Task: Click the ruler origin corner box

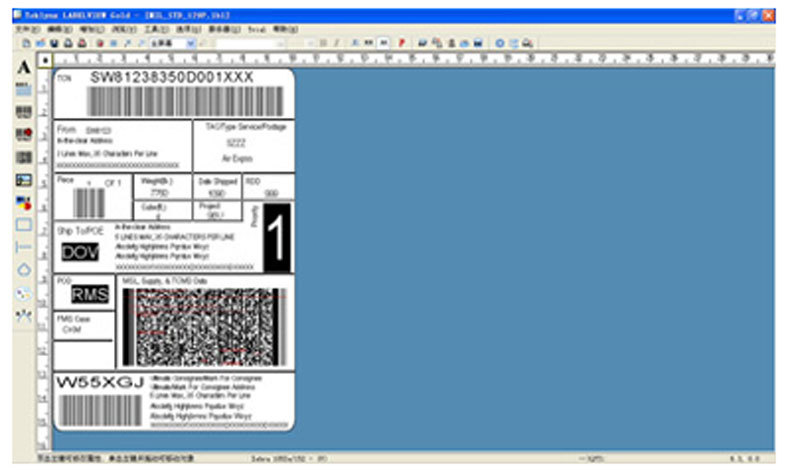Action: 45,60
